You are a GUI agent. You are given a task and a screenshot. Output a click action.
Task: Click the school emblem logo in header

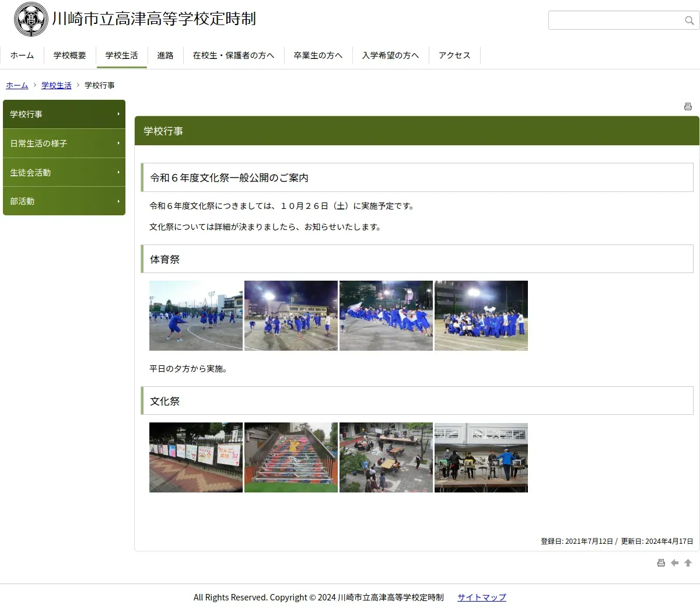point(31,19)
